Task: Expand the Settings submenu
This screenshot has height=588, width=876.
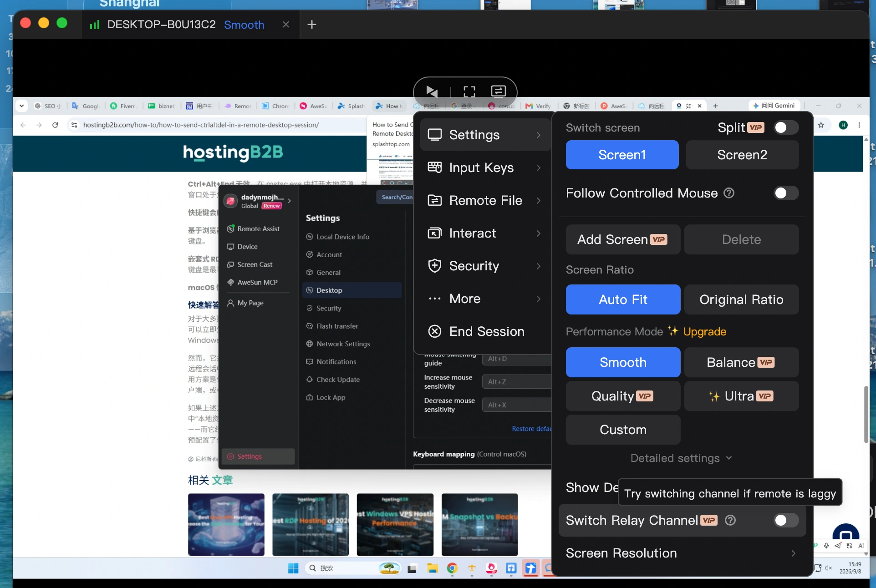Action: coord(485,135)
